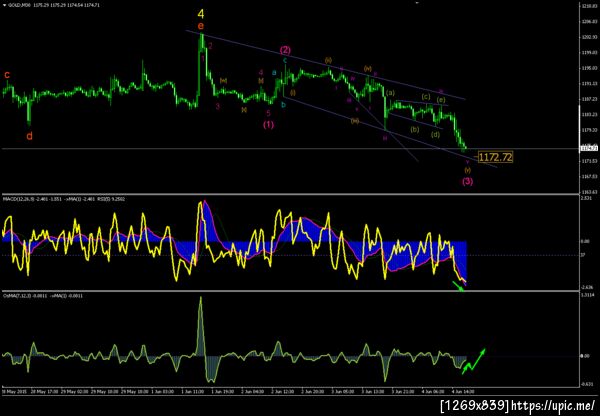
Task: Click the cyan wave label b
Action: [x=284, y=104]
